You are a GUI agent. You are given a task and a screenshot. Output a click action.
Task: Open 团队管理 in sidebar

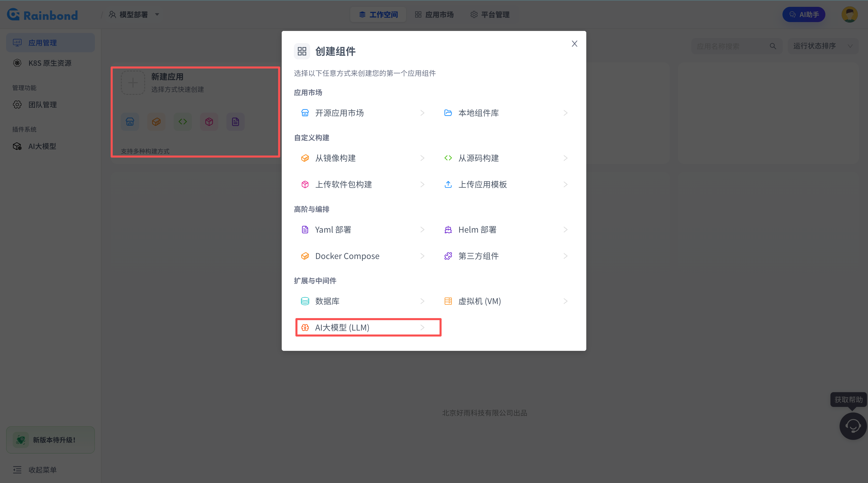pyautogui.click(x=51, y=105)
